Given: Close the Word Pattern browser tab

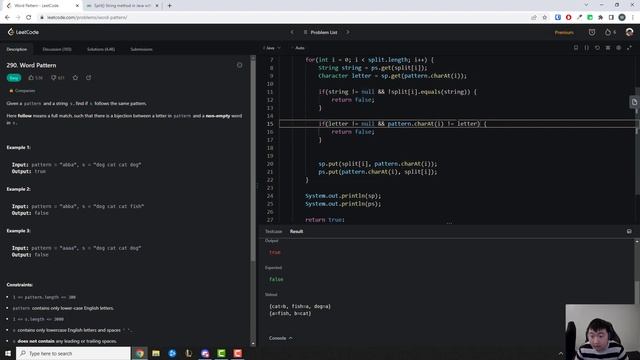Looking at the screenshot, I should [77, 6].
